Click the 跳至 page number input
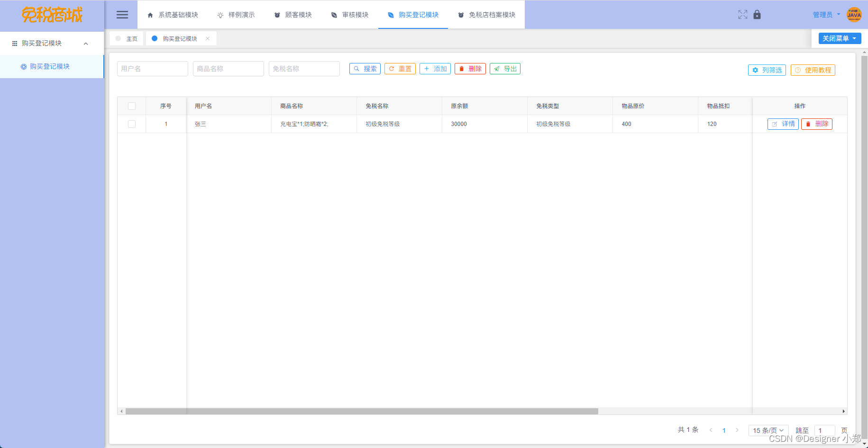 coord(825,430)
